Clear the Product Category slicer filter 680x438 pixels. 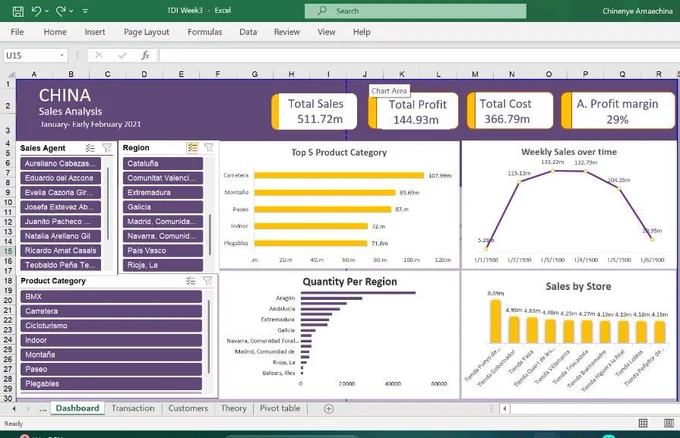pos(208,281)
